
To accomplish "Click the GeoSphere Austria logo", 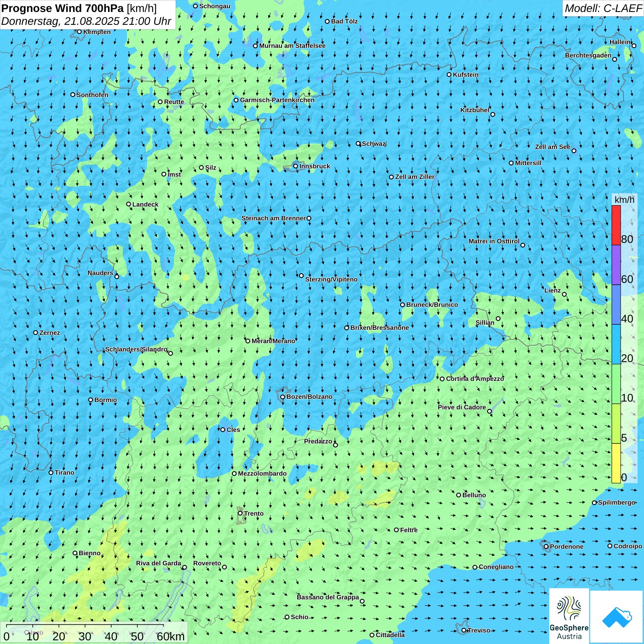I will coord(569,616).
